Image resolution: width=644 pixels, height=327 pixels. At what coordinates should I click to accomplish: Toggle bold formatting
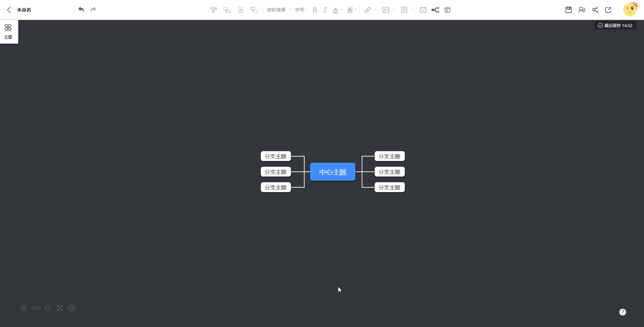[315, 10]
